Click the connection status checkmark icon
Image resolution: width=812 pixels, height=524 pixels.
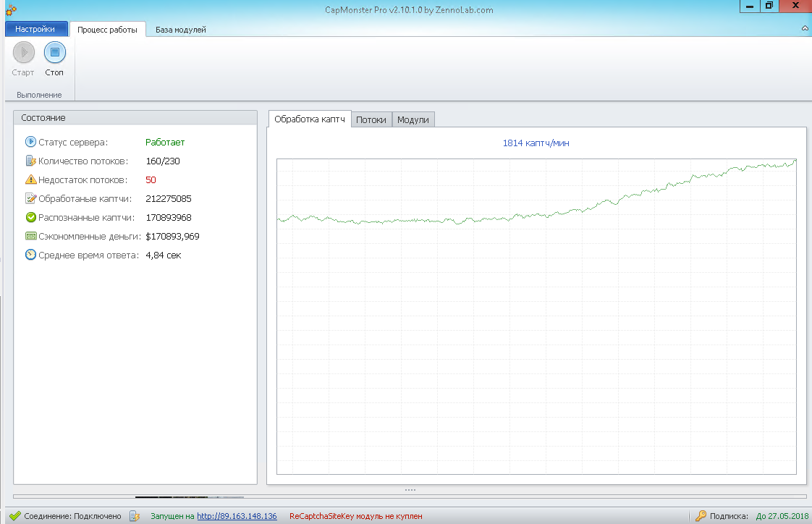tap(14, 516)
